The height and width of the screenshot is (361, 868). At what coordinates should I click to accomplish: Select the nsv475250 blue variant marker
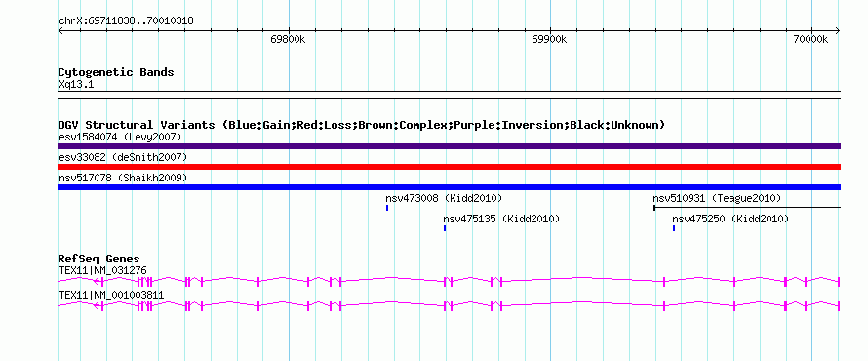(674, 228)
